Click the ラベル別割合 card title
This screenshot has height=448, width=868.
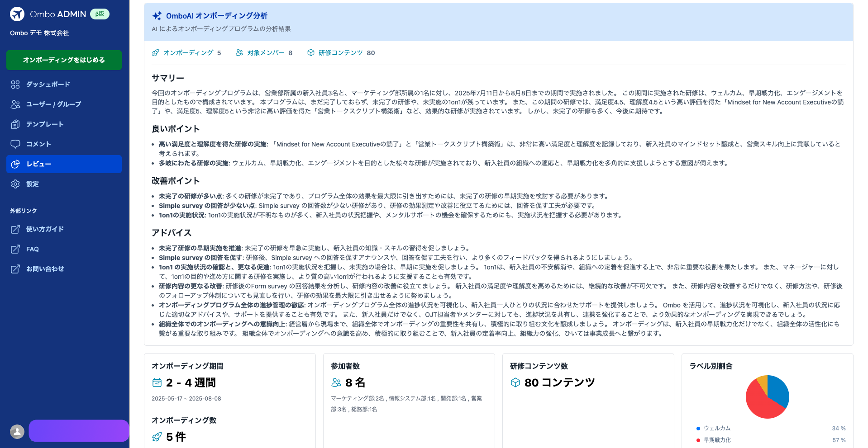(711, 366)
